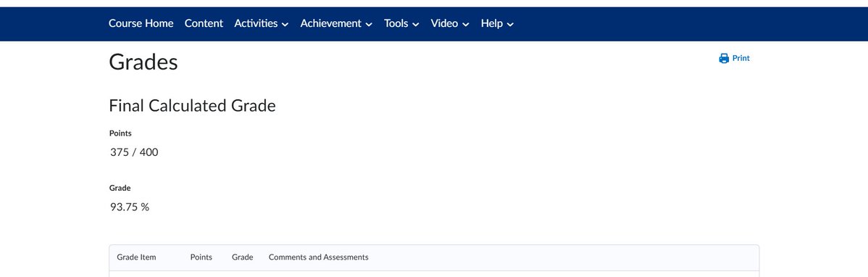This screenshot has width=868, height=277.
Task: Expand the Activities dropdown menu
Action: [x=262, y=23]
